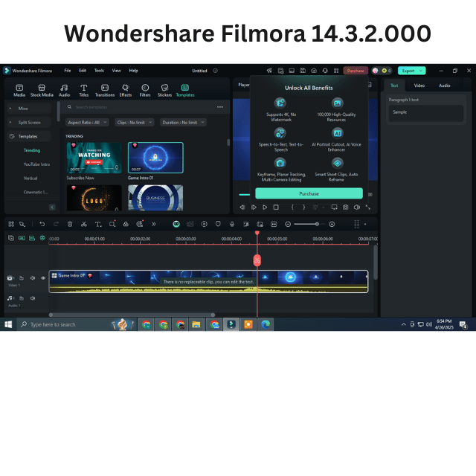Open the Help menu

[x=134, y=71]
